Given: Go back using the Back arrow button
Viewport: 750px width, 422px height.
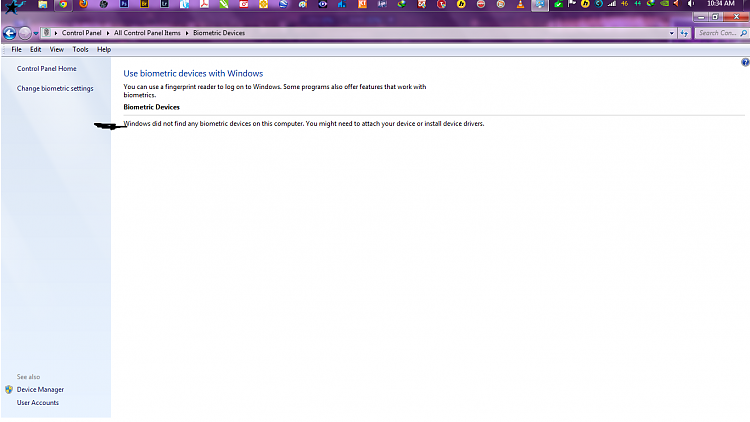Looking at the screenshot, I should pyautogui.click(x=10, y=33).
